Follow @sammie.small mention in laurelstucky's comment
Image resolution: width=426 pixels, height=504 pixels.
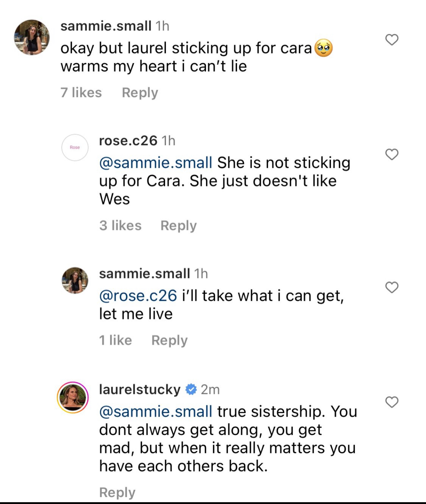pyautogui.click(x=156, y=412)
